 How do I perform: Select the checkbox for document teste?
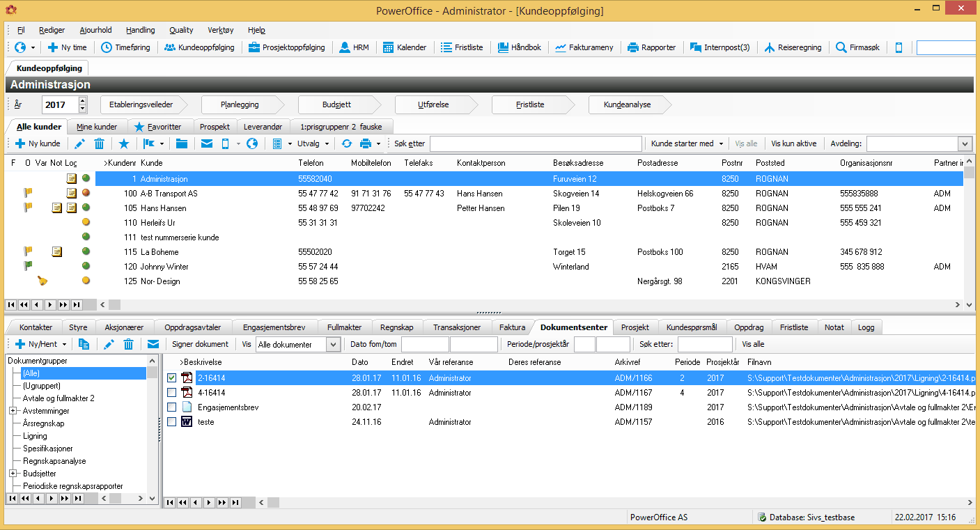(172, 422)
